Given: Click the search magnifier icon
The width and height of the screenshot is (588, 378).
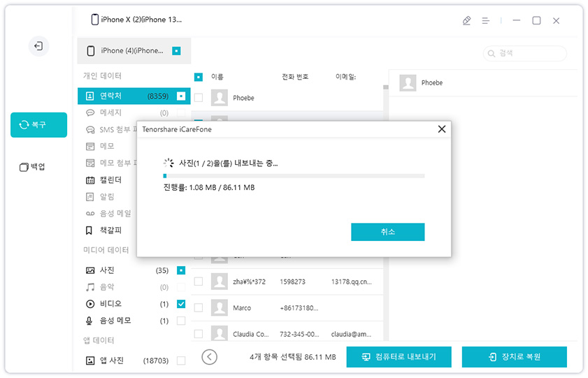Looking at the screenshot, I should 492,54.
